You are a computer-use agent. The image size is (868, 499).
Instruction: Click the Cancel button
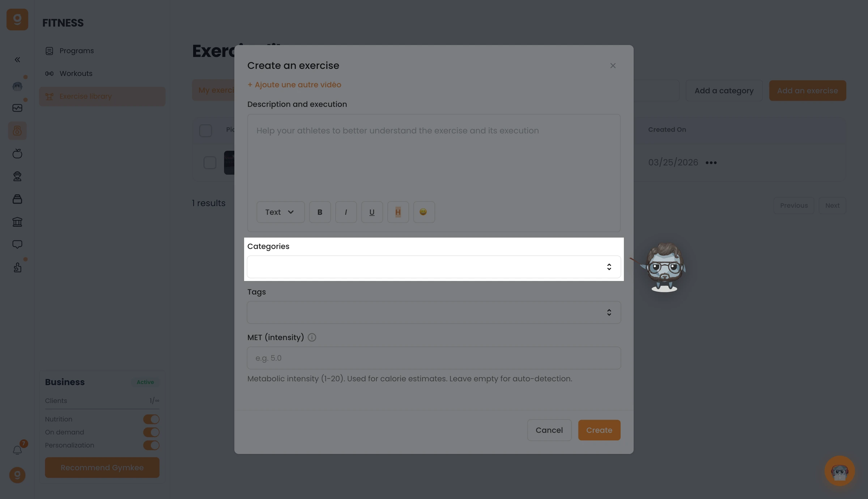[x=549, y=430]
